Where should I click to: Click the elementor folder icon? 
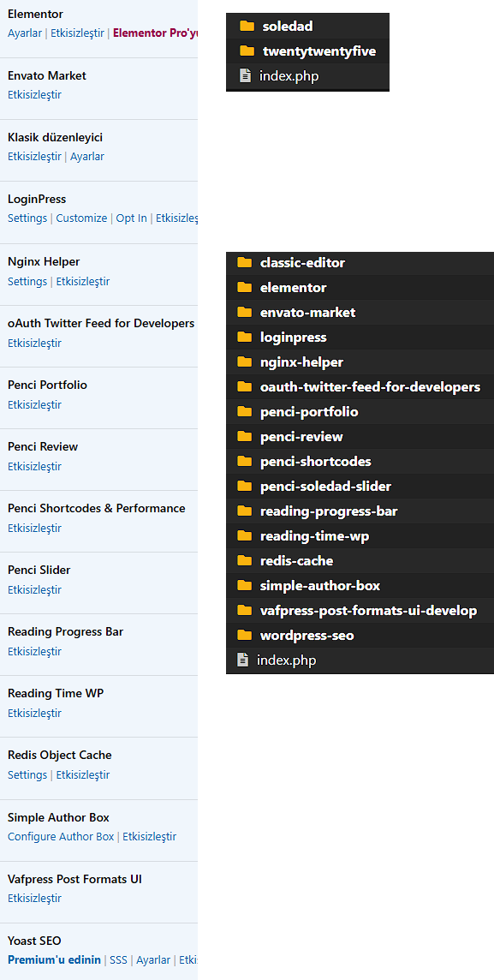244,288
